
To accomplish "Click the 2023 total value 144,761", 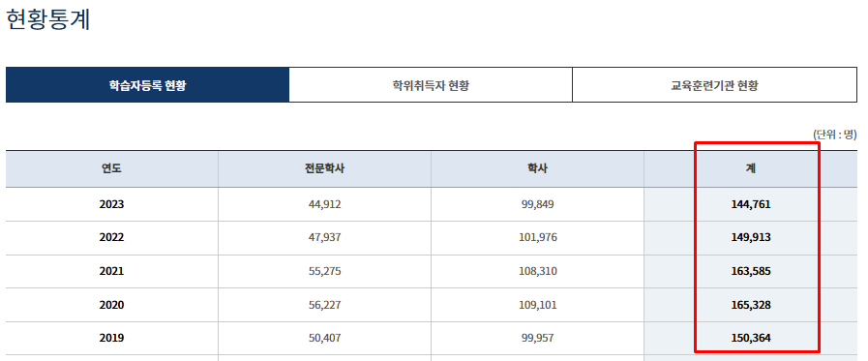I will click(751, 204).
